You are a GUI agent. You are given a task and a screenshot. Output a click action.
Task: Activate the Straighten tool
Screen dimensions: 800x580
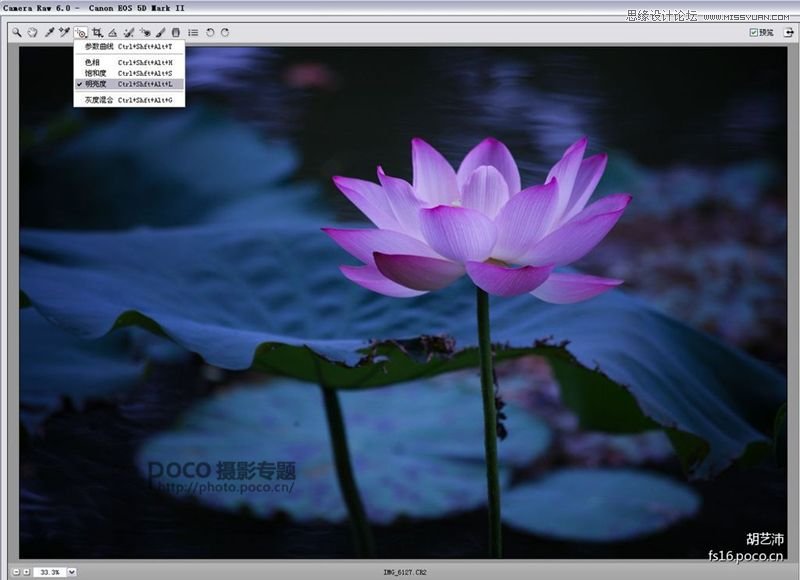tap(113, 32)
